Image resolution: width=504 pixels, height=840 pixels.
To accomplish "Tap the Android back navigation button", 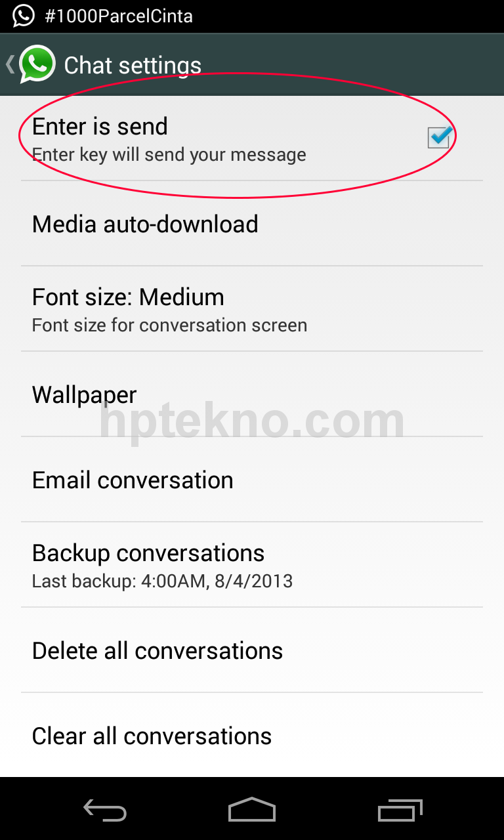I will coord(105,810).
